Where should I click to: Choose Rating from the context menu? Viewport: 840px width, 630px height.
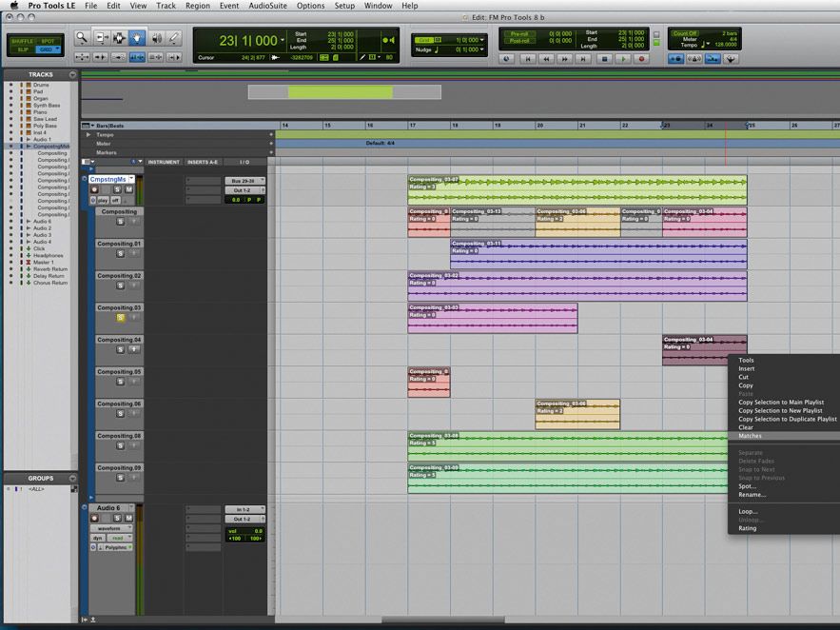point(748,528)
